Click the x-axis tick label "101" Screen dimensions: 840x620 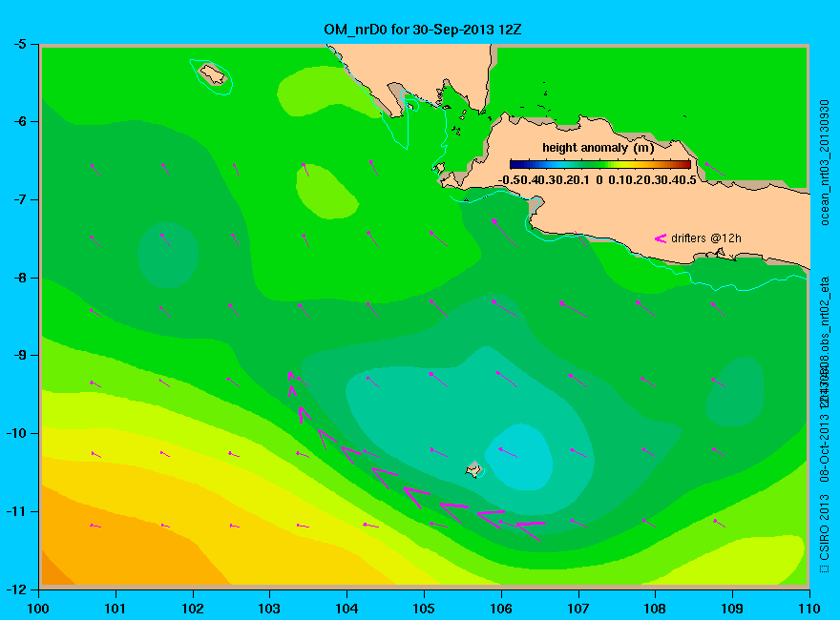[x=115, y=609]
